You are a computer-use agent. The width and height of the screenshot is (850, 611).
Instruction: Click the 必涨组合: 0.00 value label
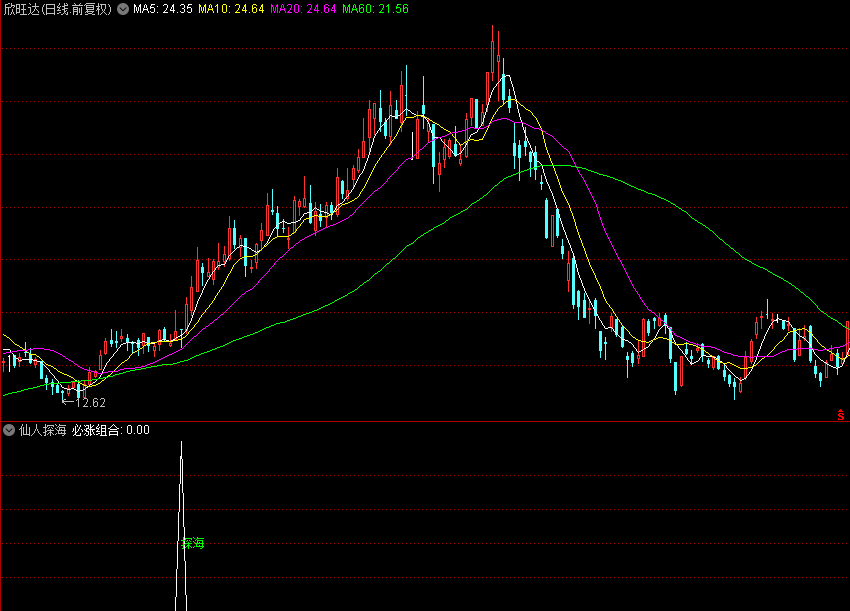[x=111, y=430]
